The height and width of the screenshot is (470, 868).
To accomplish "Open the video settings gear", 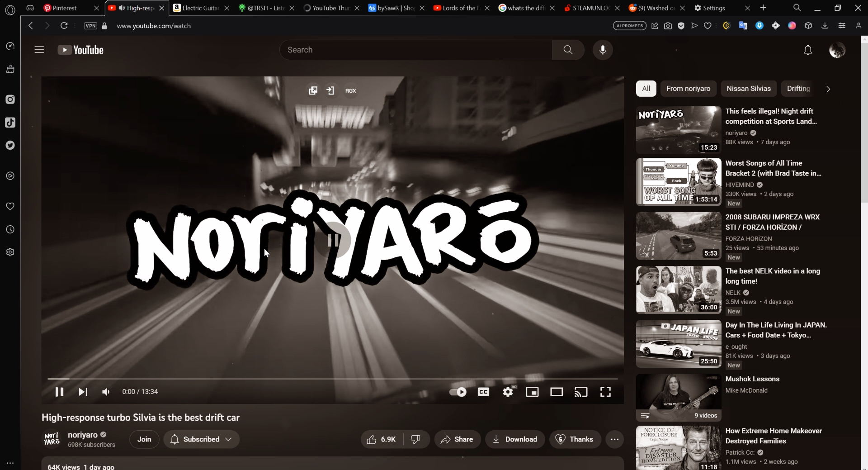I will coord(508,392).
